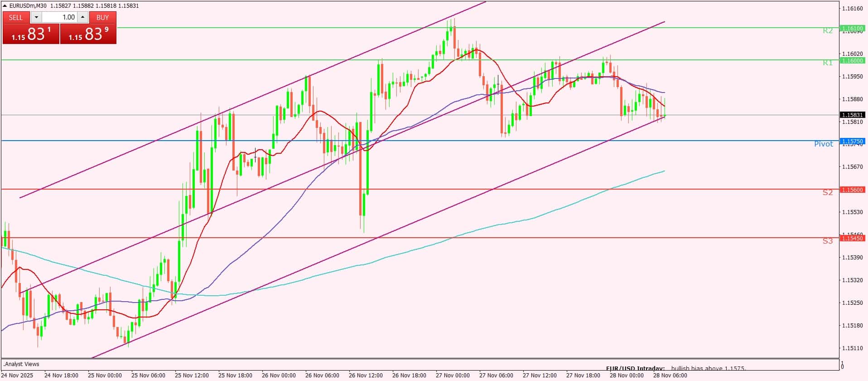
Task: Click the 25 Nov 12:00 time label
Action: point(192,376)
